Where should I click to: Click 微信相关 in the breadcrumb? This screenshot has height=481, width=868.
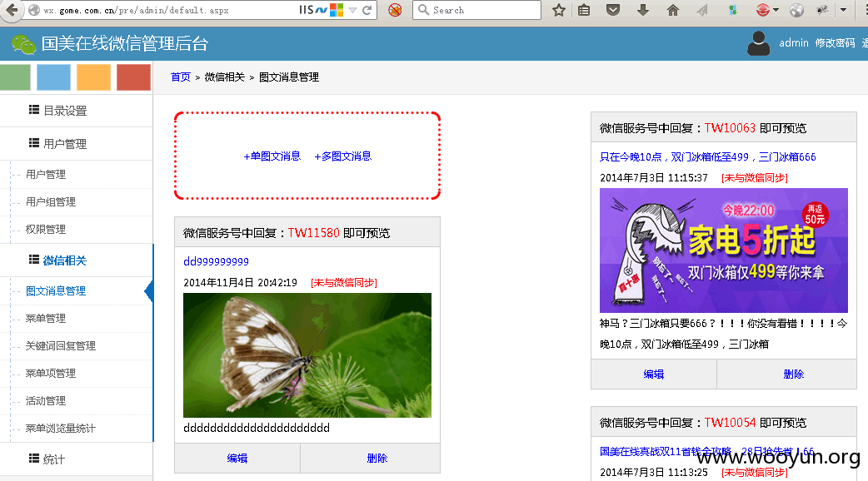[x=224, y=77]
